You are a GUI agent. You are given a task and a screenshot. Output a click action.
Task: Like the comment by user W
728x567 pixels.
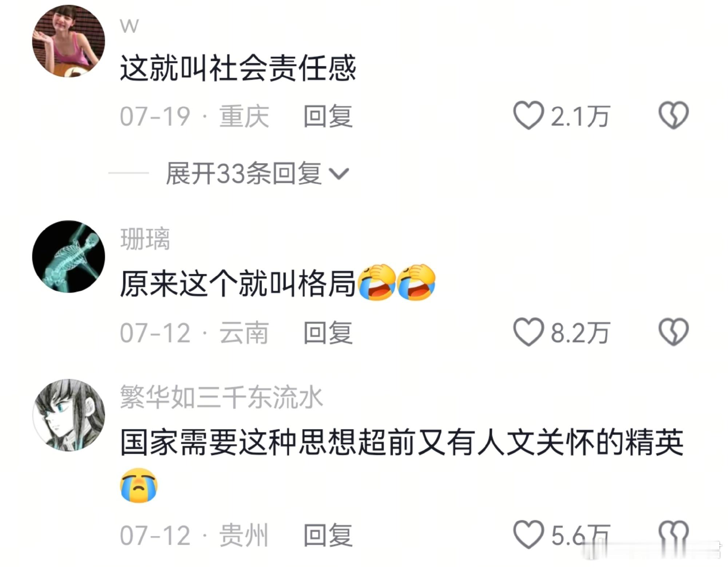coord(528,115)
